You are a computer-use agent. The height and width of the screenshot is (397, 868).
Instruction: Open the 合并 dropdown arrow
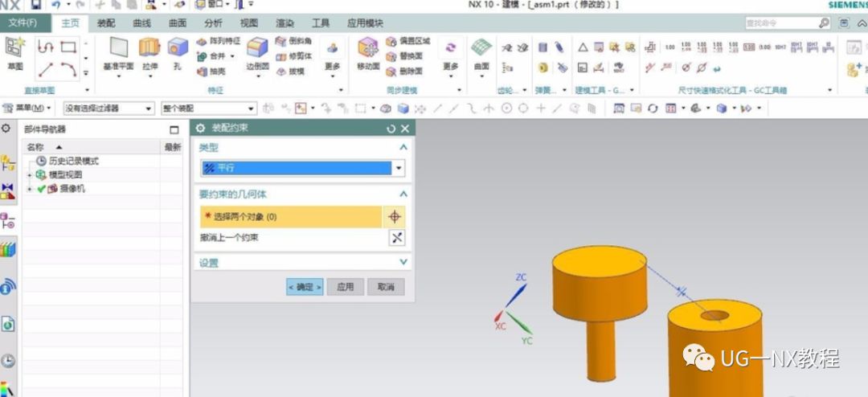(232, 56)
